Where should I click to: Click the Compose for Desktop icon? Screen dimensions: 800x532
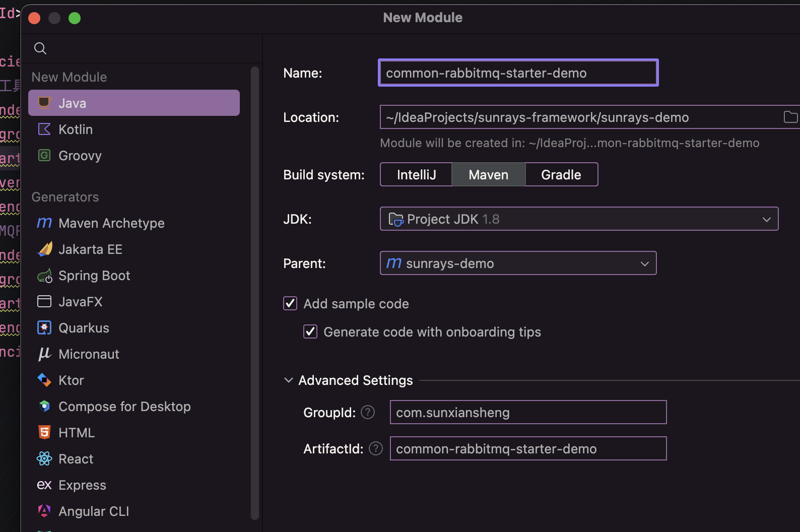pos(44,406)
